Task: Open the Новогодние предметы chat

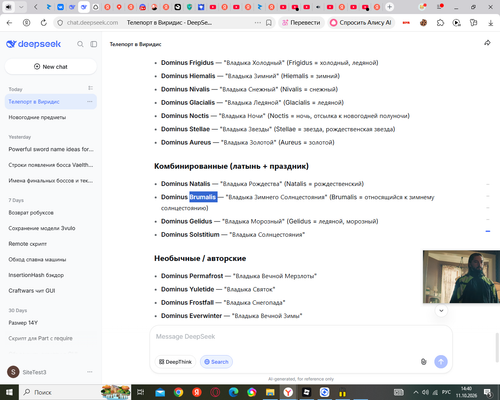Action: tap(51, 117)
